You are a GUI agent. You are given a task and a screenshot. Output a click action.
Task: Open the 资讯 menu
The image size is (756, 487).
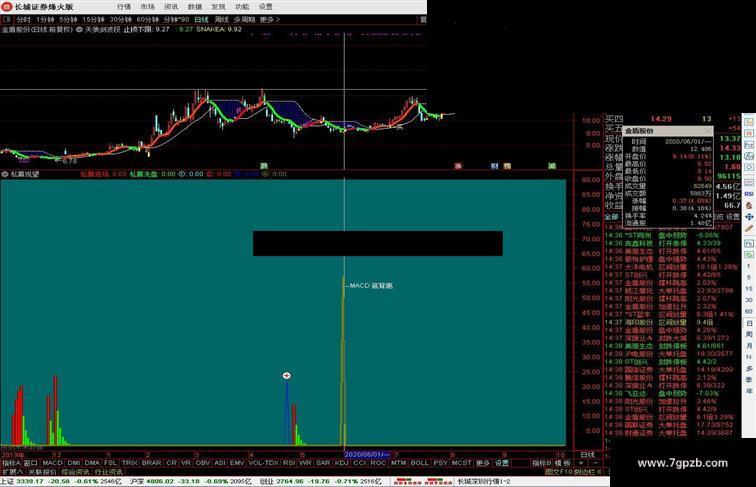(171, 7)
